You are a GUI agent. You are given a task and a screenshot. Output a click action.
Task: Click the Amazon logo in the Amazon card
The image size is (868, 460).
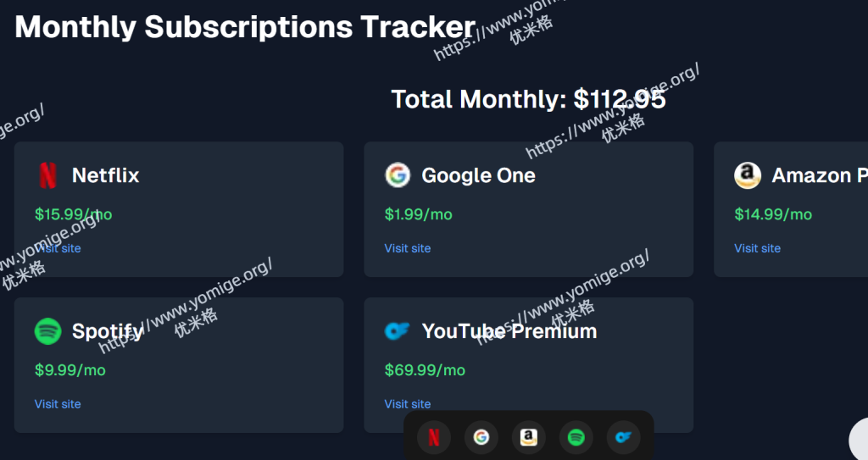(748, 175)
